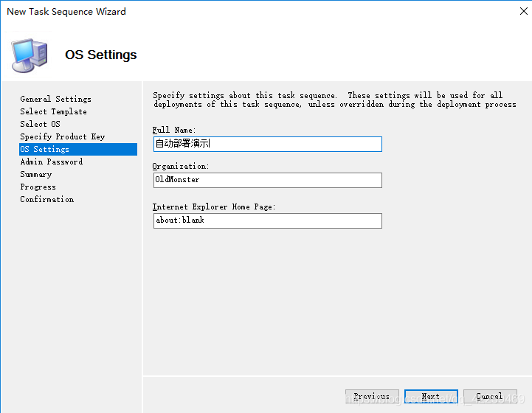The height and width of the screenshot is (413, 532).
Task: Proceed with the Next button
Action: tap(431, 397)
